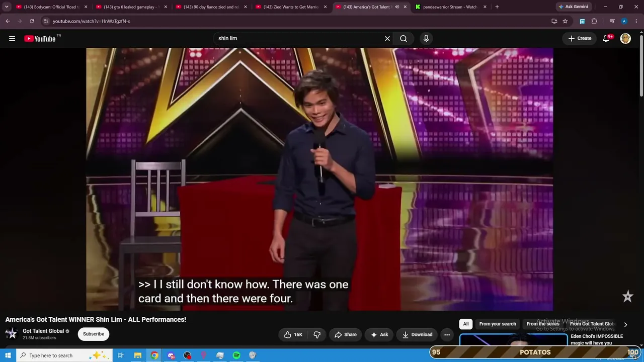Download the video
The height and width of the screenshot is (362, 644).
pos(417,335)
